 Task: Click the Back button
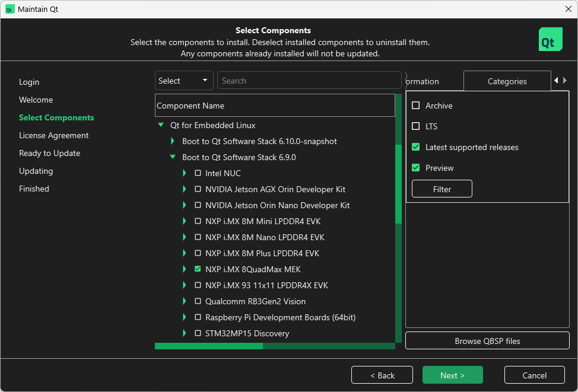(382, 375)
